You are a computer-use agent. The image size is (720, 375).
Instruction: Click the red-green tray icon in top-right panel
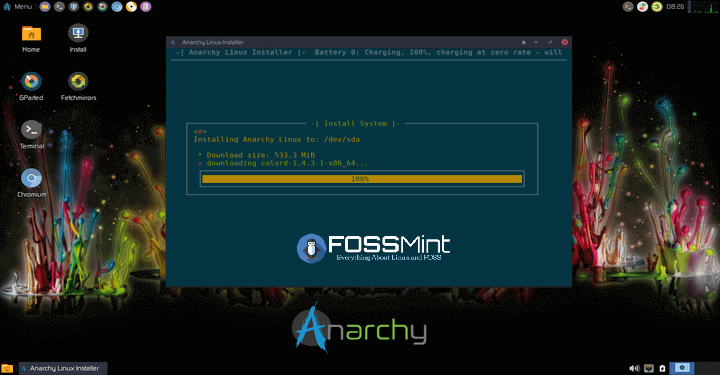(642, 6)
